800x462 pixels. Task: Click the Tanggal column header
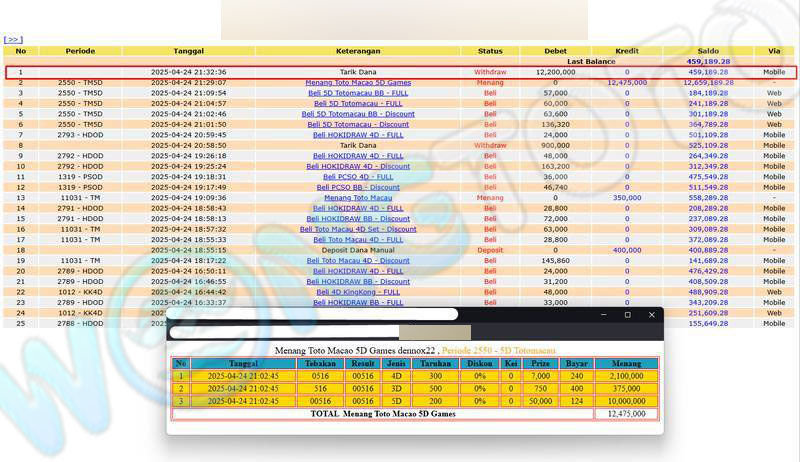[x=188, y=50]
